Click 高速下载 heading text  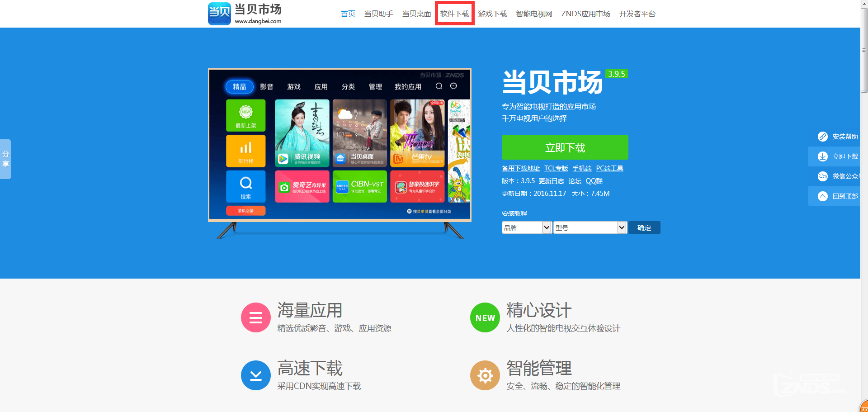coord(310,368)
